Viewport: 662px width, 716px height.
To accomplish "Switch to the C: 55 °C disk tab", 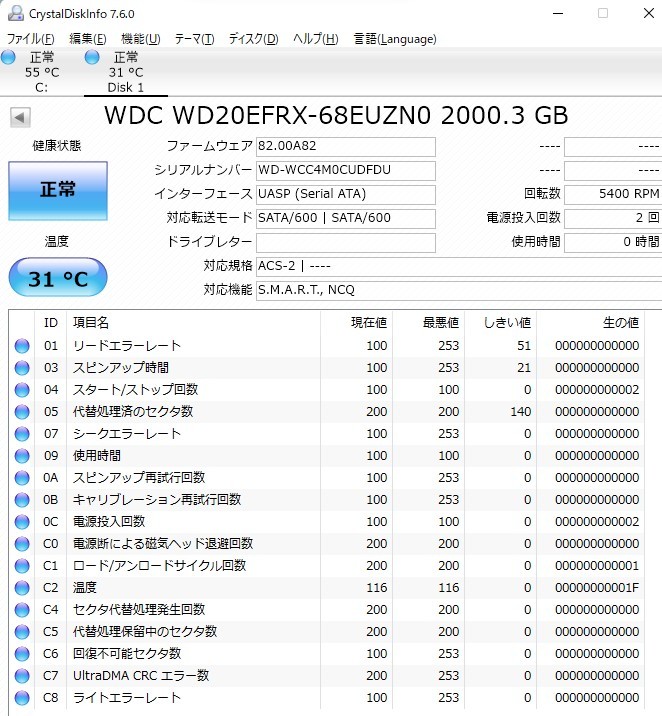I will 42,72.
